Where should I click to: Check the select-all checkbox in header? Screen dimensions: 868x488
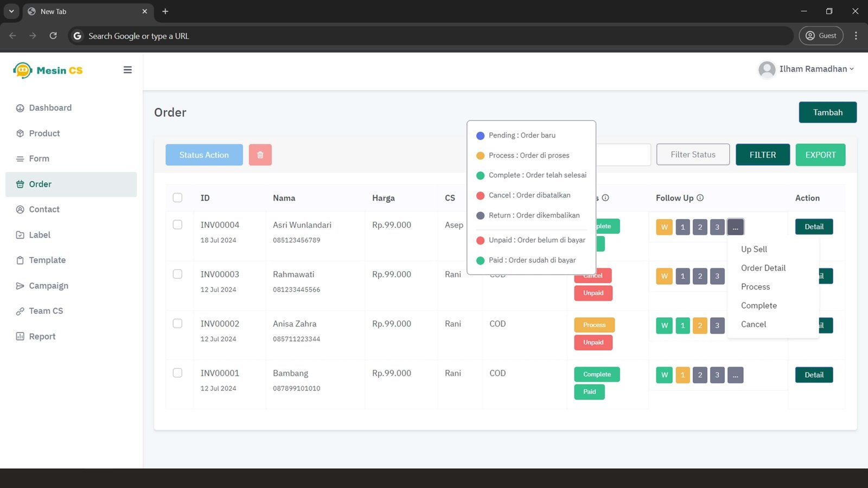point(177,198)
